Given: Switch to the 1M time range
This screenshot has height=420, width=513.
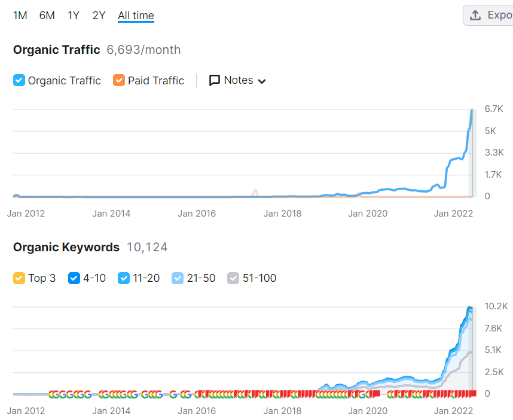Looking at the screenshot, I should 20,16.
